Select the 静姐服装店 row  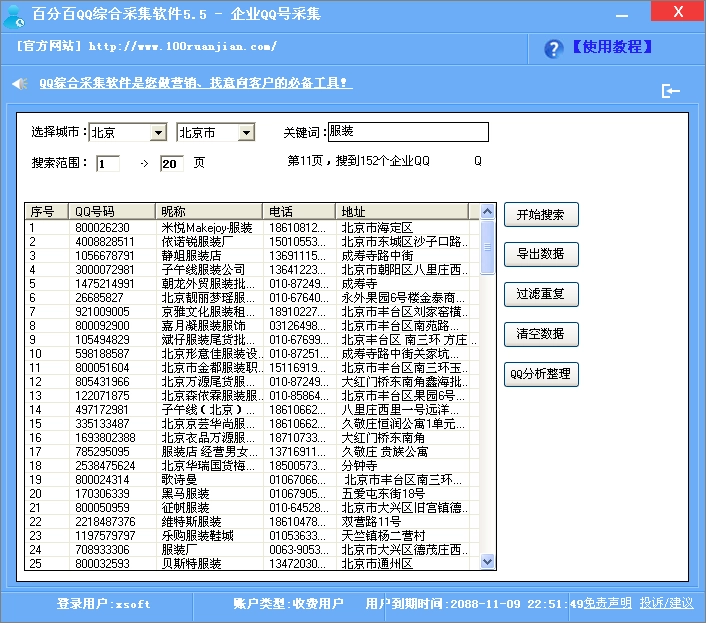pos(252,256)
